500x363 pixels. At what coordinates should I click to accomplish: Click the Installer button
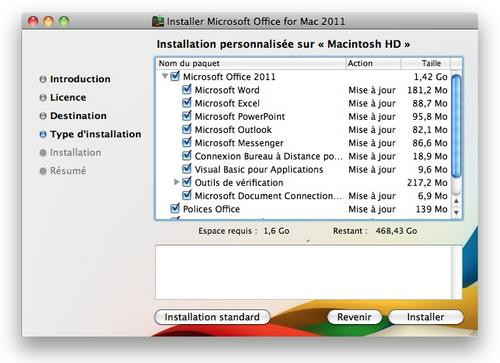[426, 317]
